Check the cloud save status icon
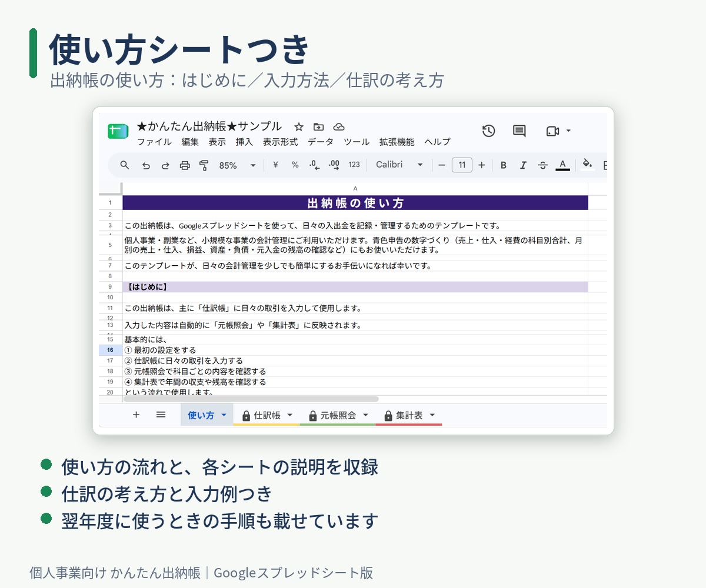 [338, 127]
